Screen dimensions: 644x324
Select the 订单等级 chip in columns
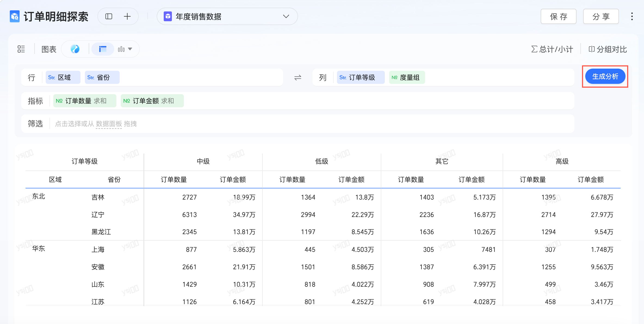(x=361, y=78)
